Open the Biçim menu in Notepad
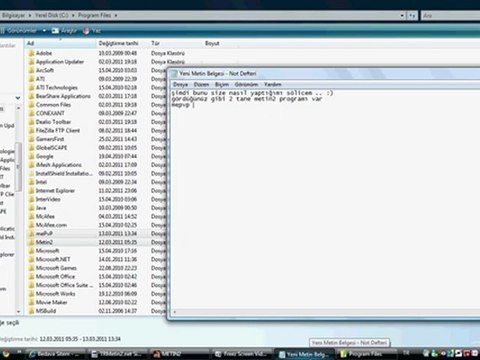The height and width of the screenshot is (360, 480). (222, 85)
